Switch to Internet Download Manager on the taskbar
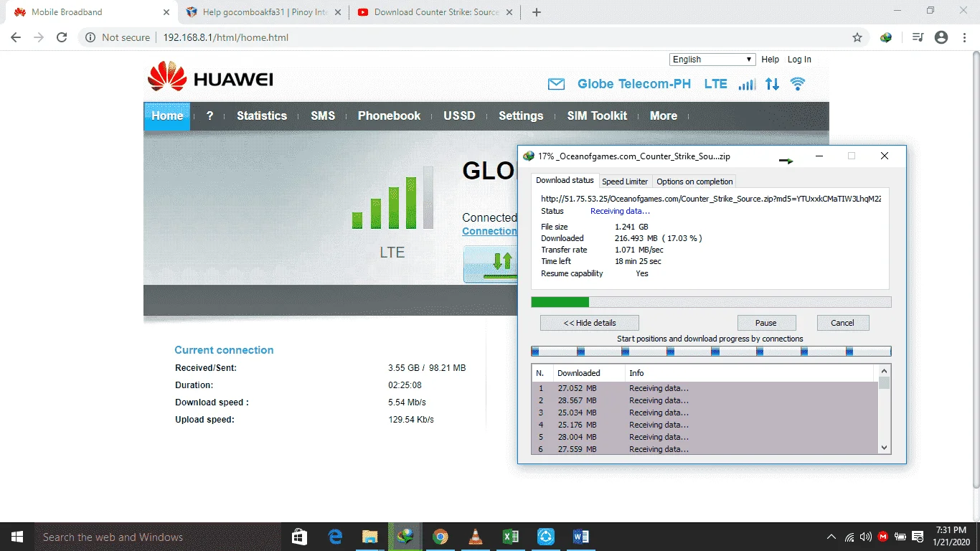The width and height of the screenshot is (980, 551). (405, 537)
